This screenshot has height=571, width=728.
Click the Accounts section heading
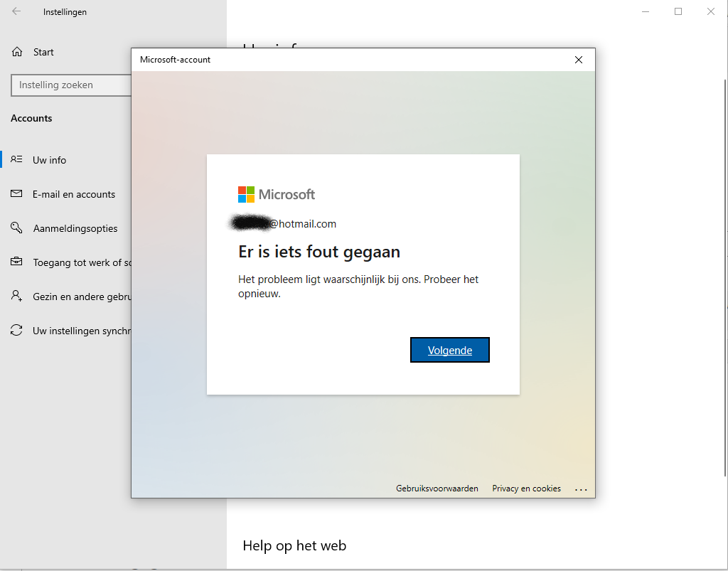pyautogui.click(x=31, y=118)
